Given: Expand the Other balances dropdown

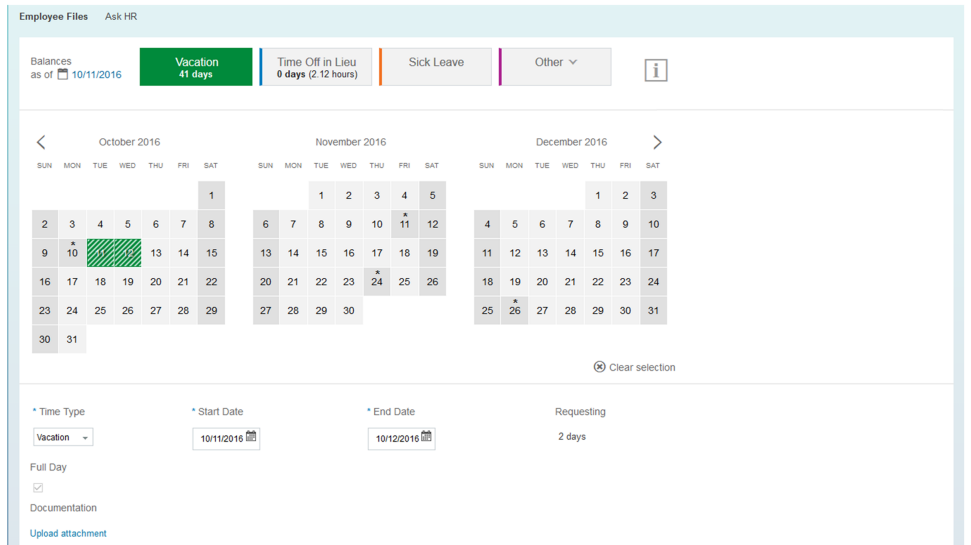Looking at the screenshot, I should pos(555,67).
